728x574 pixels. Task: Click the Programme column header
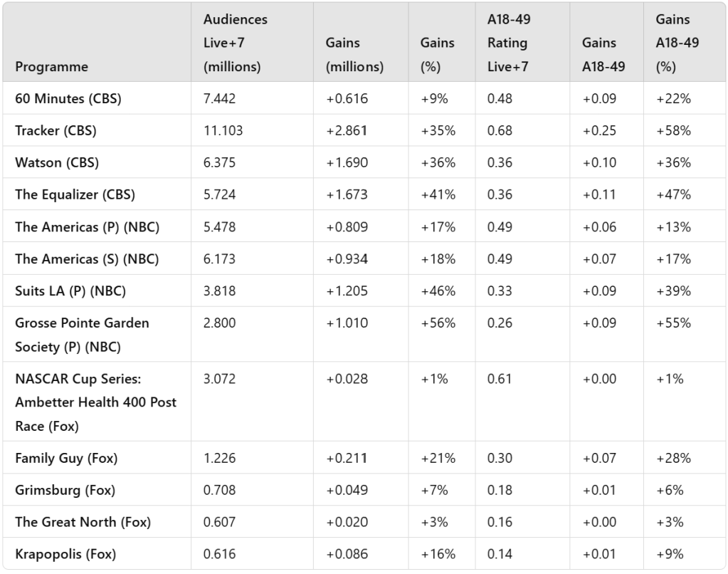tap(52, 67)
